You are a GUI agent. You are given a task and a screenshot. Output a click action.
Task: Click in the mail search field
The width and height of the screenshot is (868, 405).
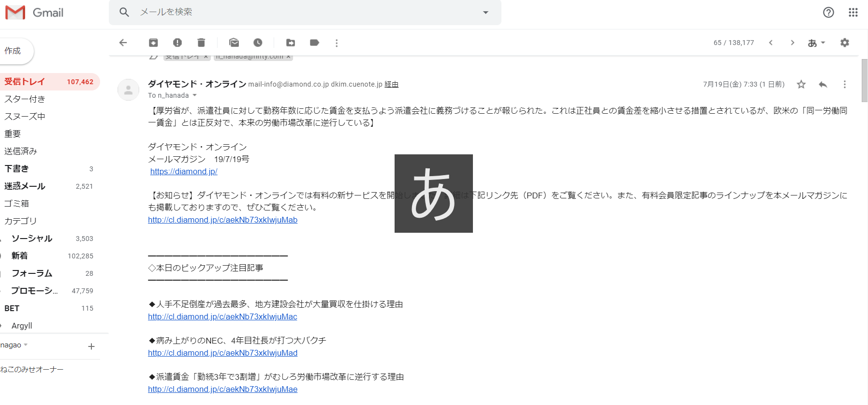pos(305,12)
